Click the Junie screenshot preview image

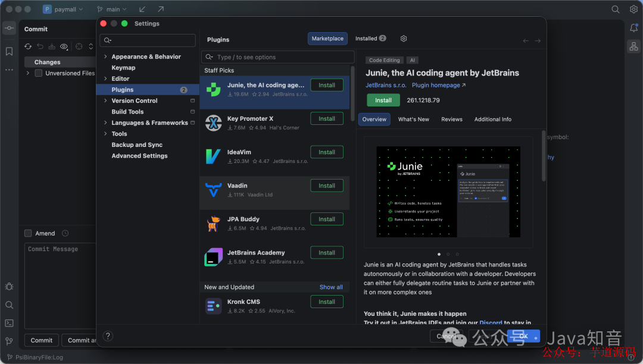coord(448,192)
